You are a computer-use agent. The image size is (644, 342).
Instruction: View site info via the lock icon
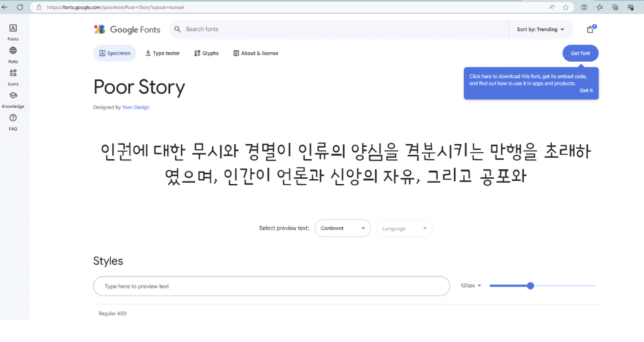[x=39, y=7]
